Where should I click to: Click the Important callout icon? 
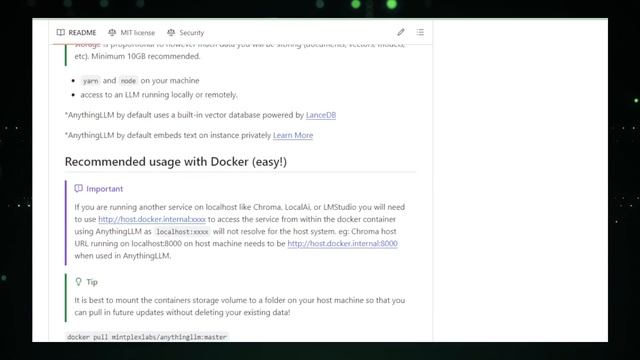pos(78,188)
